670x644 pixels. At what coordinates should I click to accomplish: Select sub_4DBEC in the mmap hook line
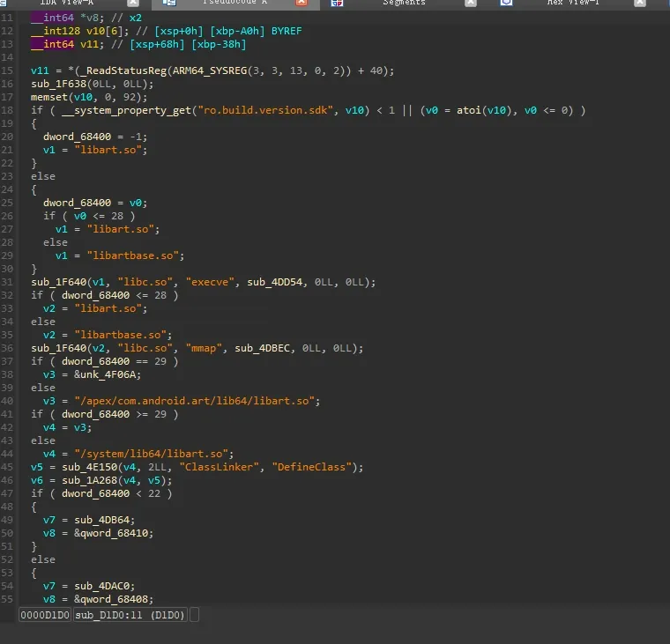[x=263, y=348]
